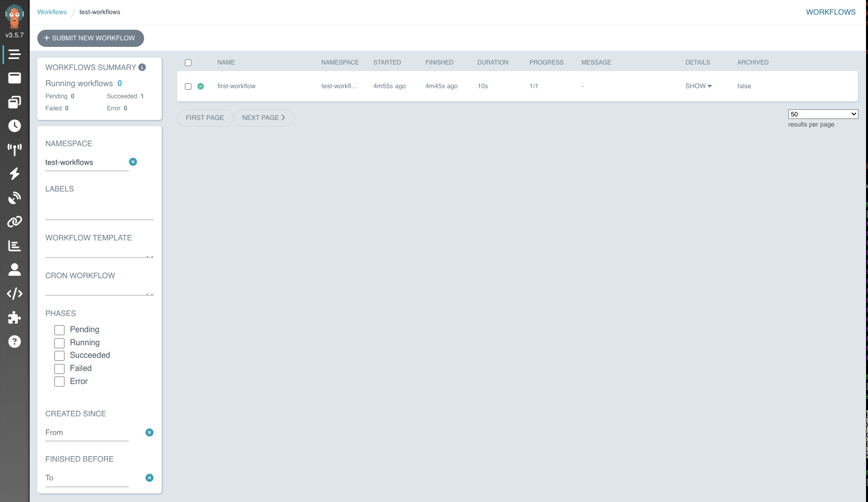The width and height of the screenshot is (868, 502).
Task: Open Event Flow antenna icon
Action: (14, 150)
